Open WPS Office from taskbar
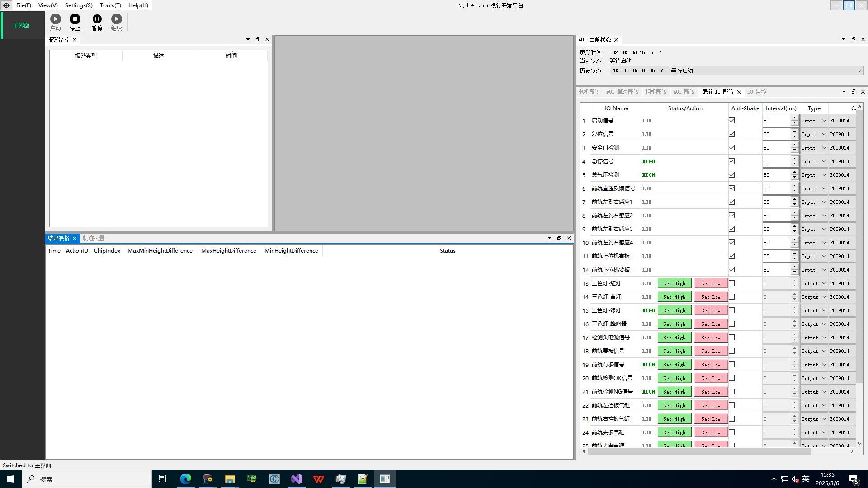 click(319, 479)
